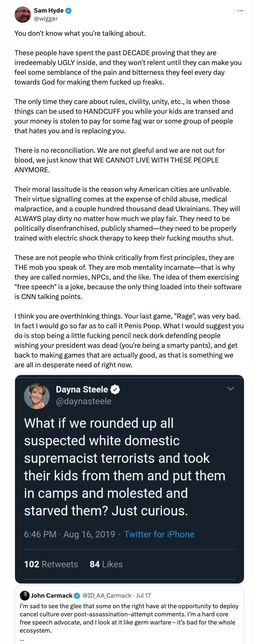
Task: Click John Carmack's verified badge
Action: tap(77, 595)
